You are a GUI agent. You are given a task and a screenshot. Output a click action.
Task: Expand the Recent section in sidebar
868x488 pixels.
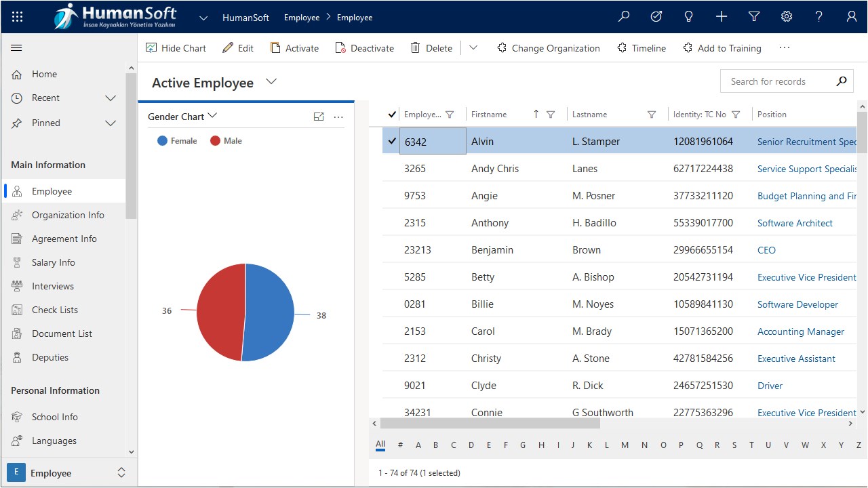[x=111, y=98]
